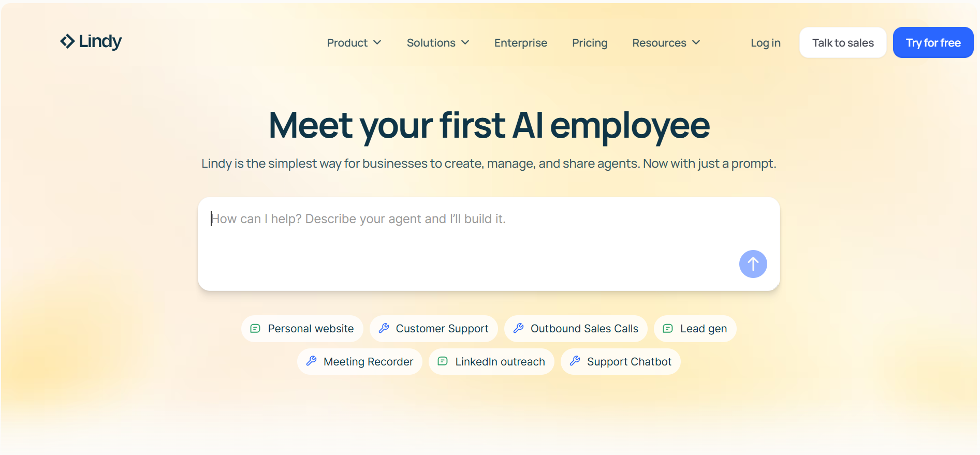Image resolution: width=980 pixels, height=455 pixels.
Task: Click the chat icon beside LinkedIn outreach
Action: (443, 361)
